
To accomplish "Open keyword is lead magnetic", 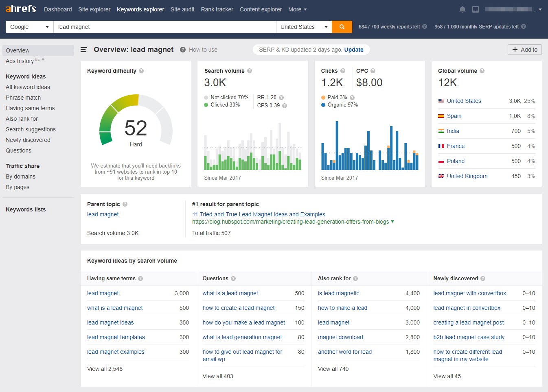I will tap(339, 293).
